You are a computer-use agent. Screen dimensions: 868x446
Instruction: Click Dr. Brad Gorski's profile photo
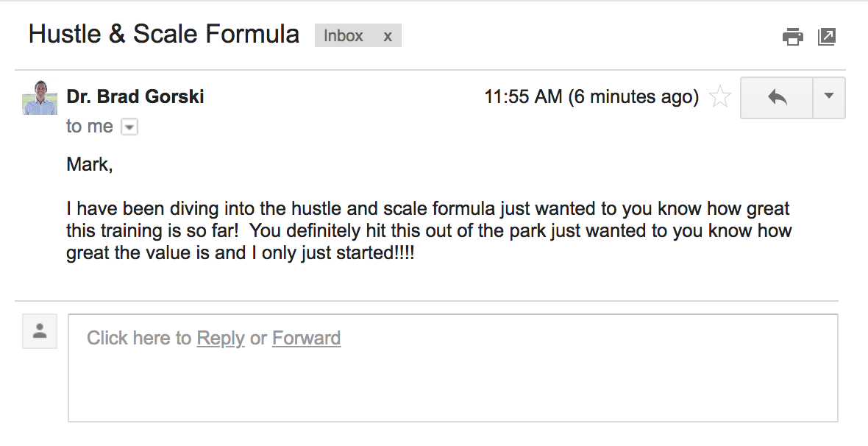click(40, 97)
